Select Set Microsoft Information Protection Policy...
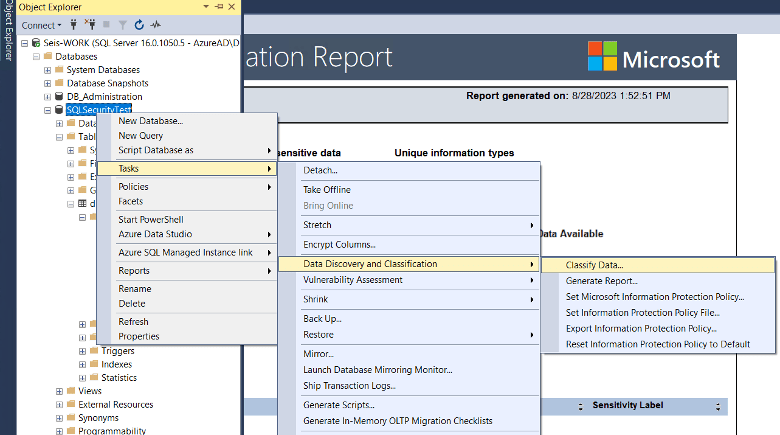780x435 pixels. (658, 297)
